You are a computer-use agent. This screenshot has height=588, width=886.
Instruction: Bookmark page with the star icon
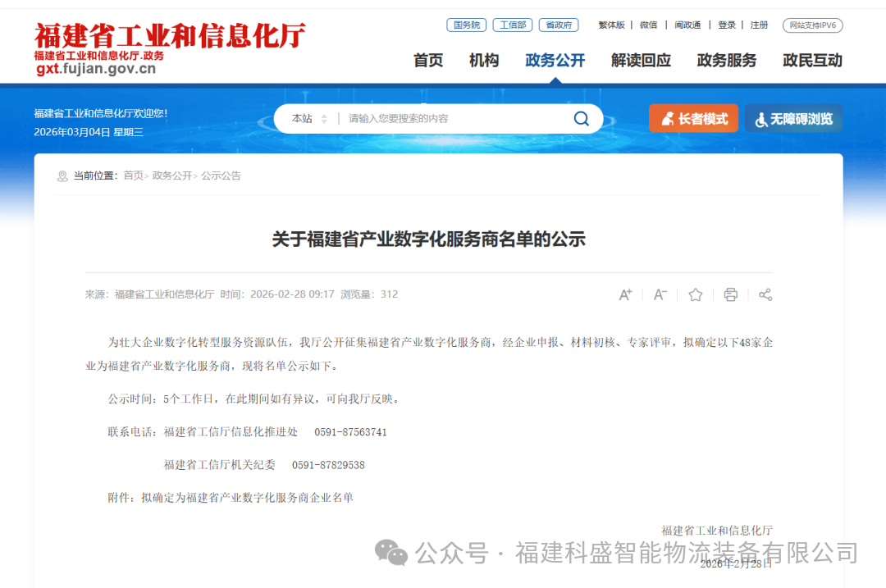coord(696,294)
